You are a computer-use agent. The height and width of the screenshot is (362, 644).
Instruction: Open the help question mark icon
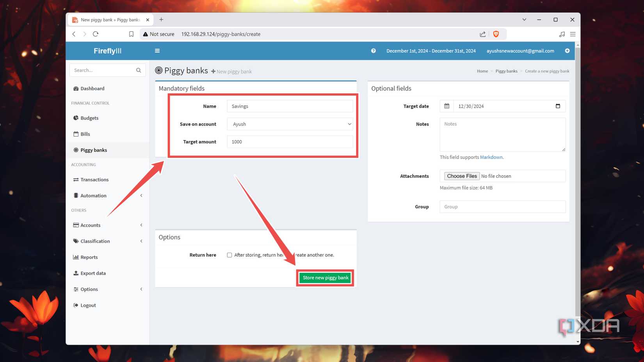pos(373,51)
